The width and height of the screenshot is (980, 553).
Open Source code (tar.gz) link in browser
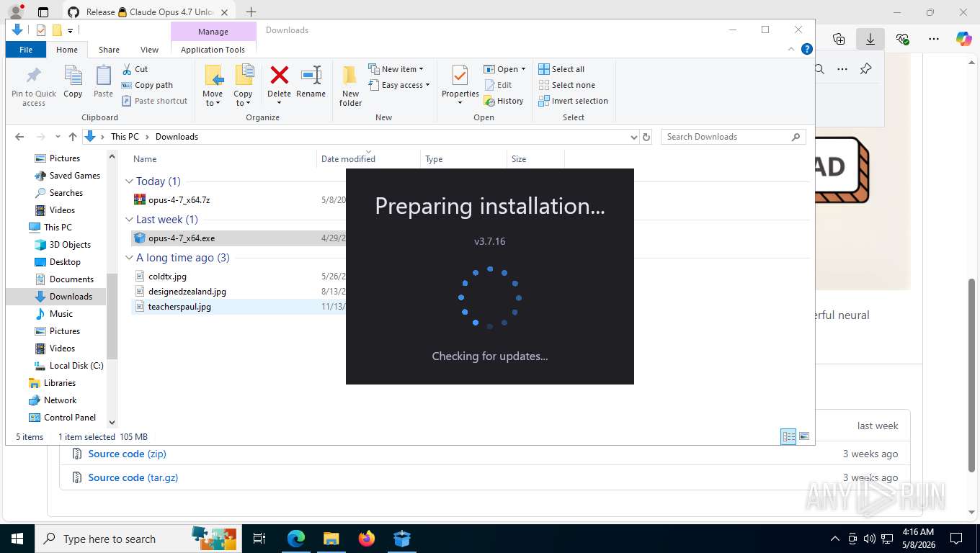[133, 477]
